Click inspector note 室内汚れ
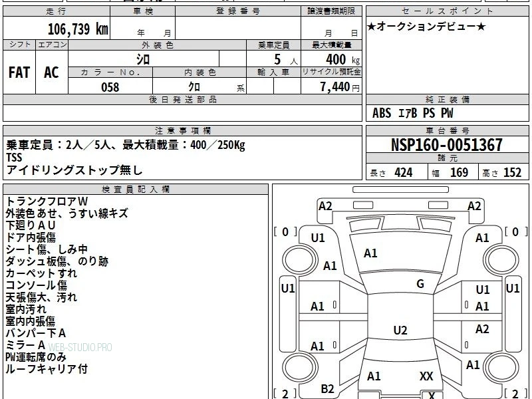This screenshot has width=532, height=399. (x=26, y=309)
